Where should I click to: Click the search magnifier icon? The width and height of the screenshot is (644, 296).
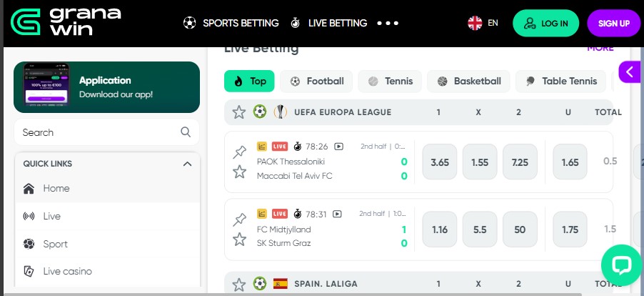(x=186, y=132)
